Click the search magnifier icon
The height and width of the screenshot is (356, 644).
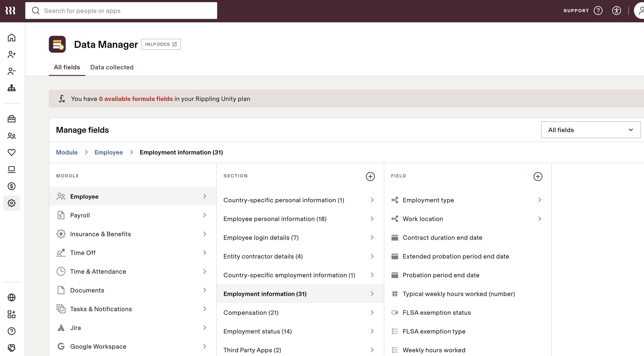[x=36, y=11]
